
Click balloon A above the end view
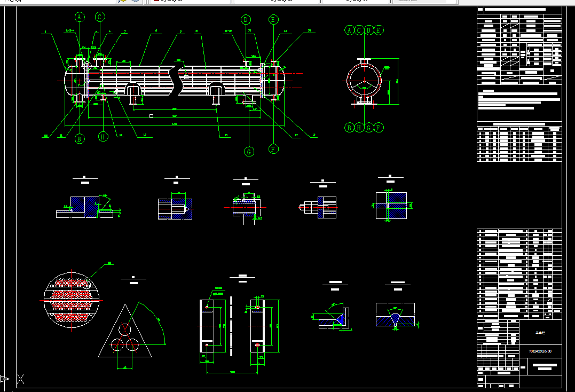350,30
